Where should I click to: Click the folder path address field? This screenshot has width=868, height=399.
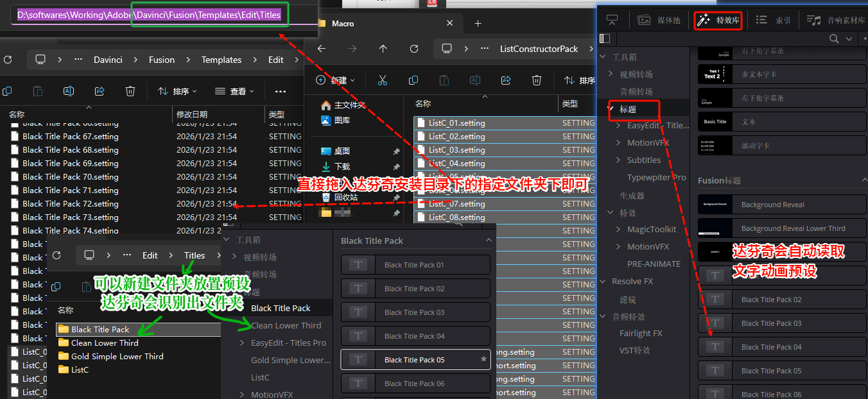click(166, 15)
